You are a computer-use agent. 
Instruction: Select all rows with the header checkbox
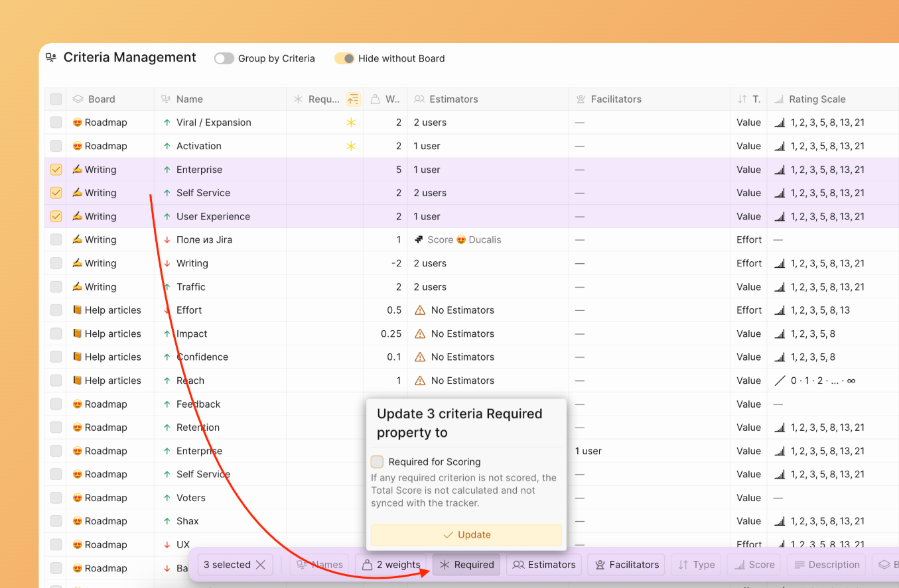56,99
